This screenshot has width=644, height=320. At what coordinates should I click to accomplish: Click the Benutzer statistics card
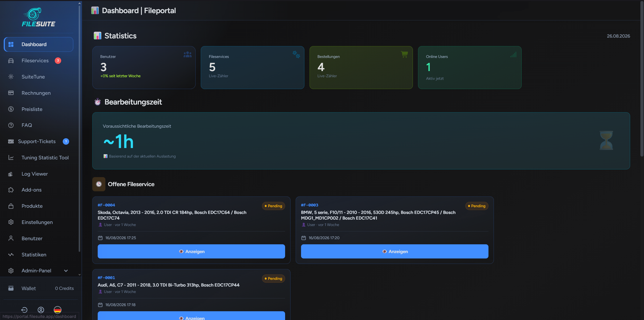pyautogui.click(x=144, y=67)
